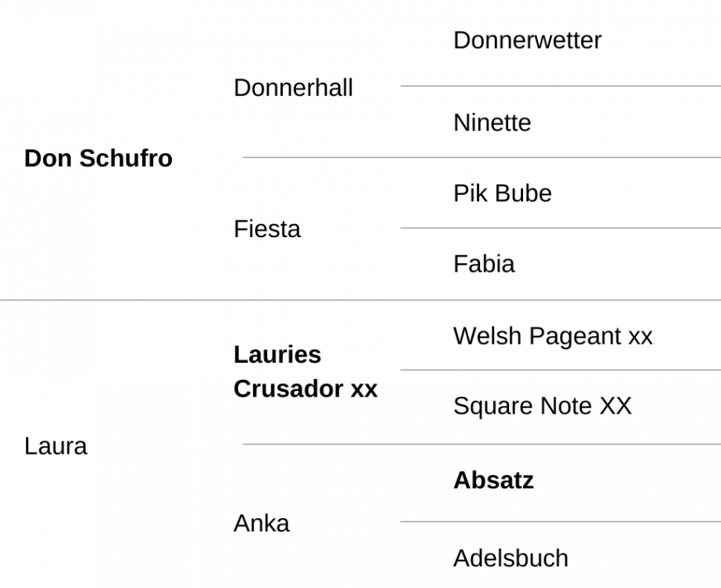This screenshot has height=588, width=721.
Task: Select Lauries Crusador xx entry
Action: pyautogui.click(x=306, y=371)
